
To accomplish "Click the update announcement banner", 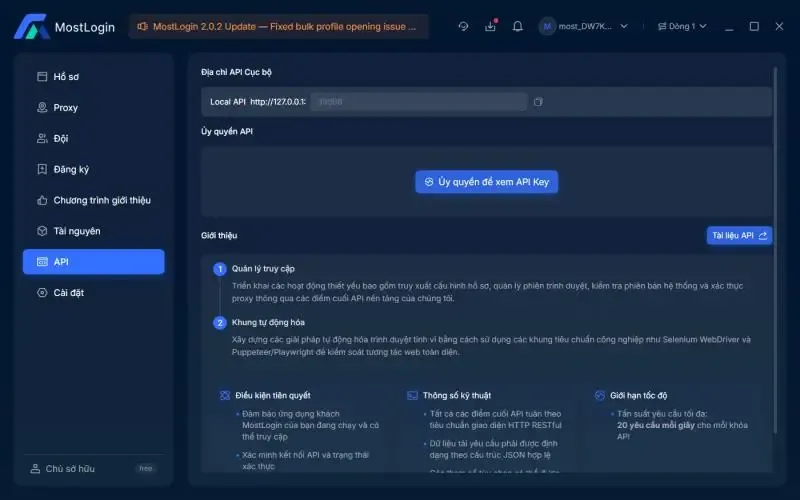I will 279,27.
